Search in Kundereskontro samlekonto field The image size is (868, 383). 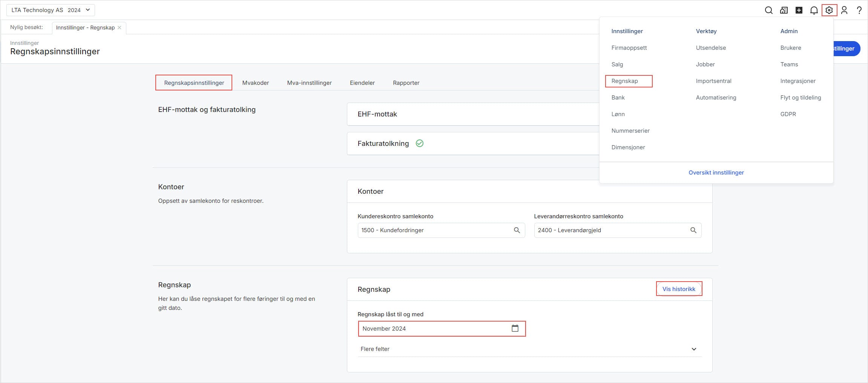[x=517, y=230]
